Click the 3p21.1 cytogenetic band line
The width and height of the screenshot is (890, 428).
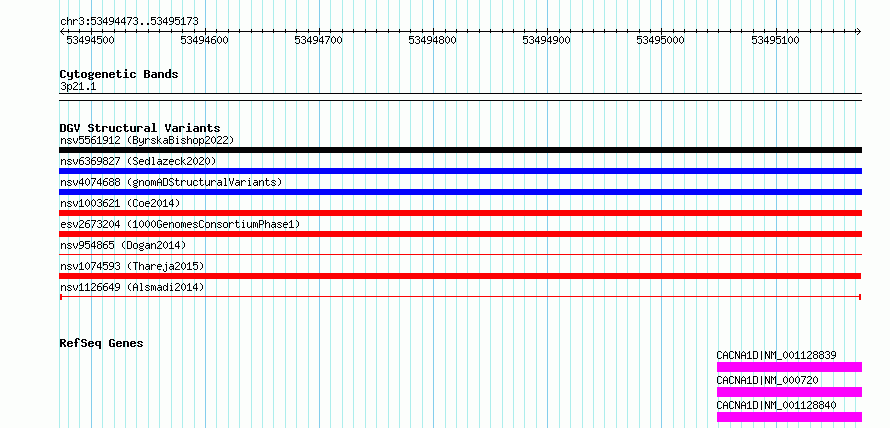(x=460, y=97)
